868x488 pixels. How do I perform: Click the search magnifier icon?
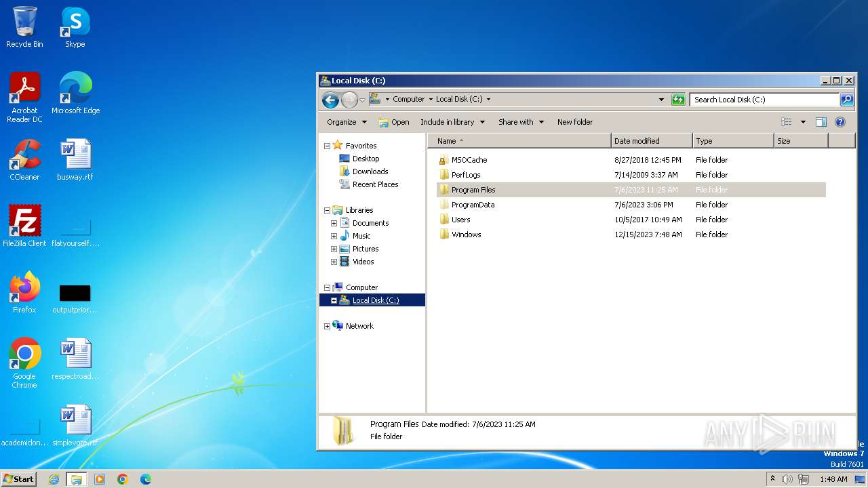[847, 100]
